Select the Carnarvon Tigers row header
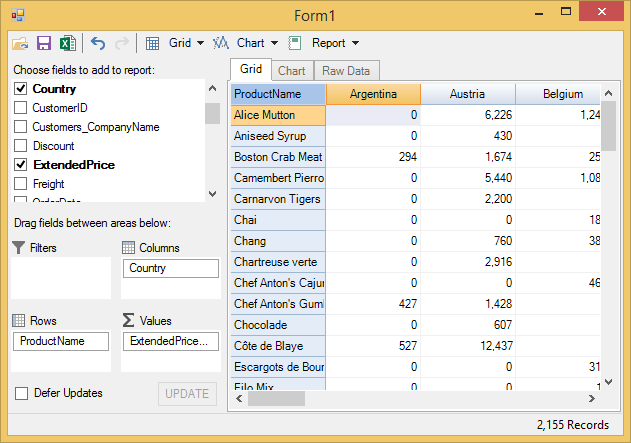 pyautogui.click(x=278, y=199)
